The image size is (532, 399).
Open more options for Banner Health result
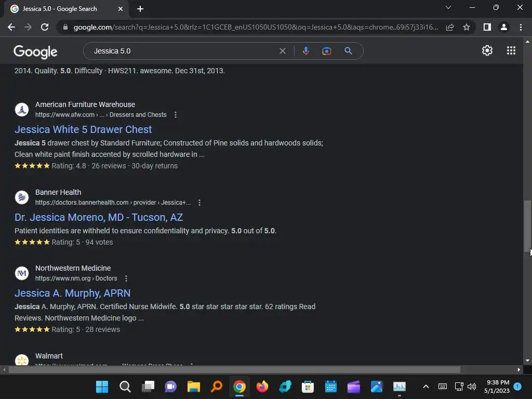pos(199,203)
